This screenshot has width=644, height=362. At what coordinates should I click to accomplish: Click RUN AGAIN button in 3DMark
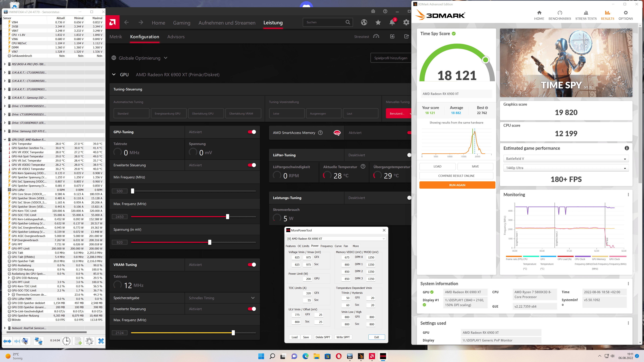click(x=457, y=185)
